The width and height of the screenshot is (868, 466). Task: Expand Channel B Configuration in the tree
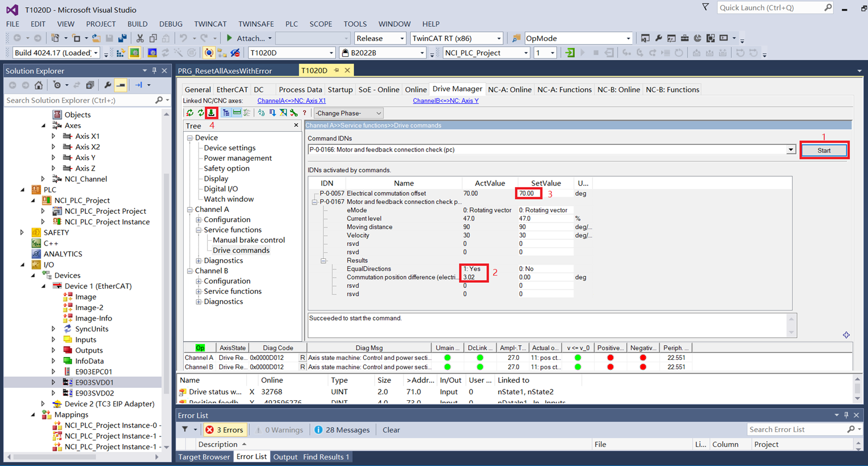coord(199,281)
